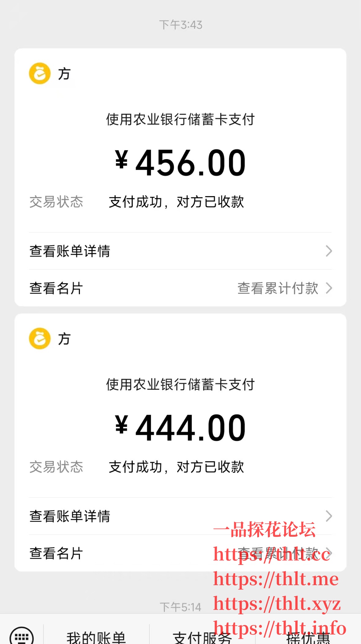This screenshot has width=361, height=644.
Task: Switch to keyboard input with the bottom-left icon
Action: pyautogui.click(x=21, y=636)
